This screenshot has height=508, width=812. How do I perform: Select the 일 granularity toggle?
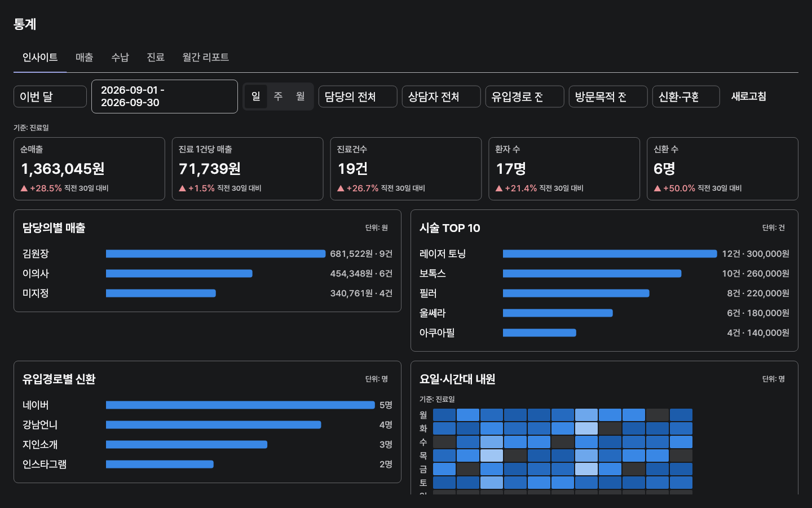(256, 97)
